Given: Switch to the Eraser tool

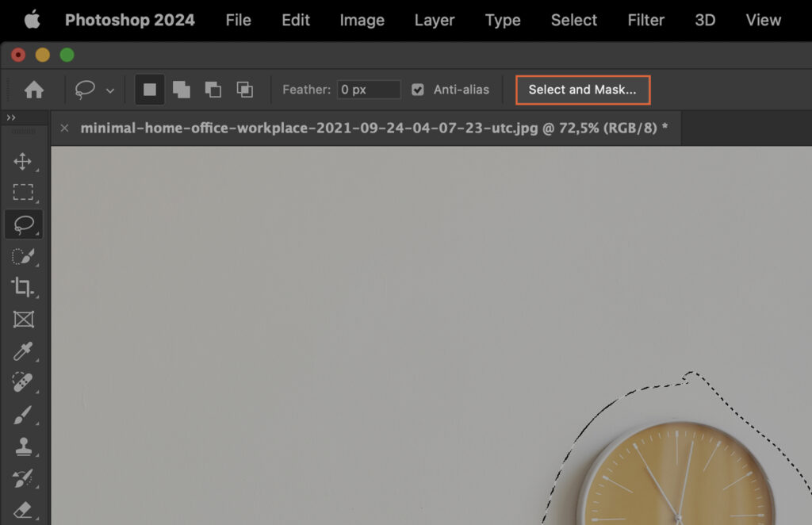Looking at the screenshot, I should [x=24, y=511].
